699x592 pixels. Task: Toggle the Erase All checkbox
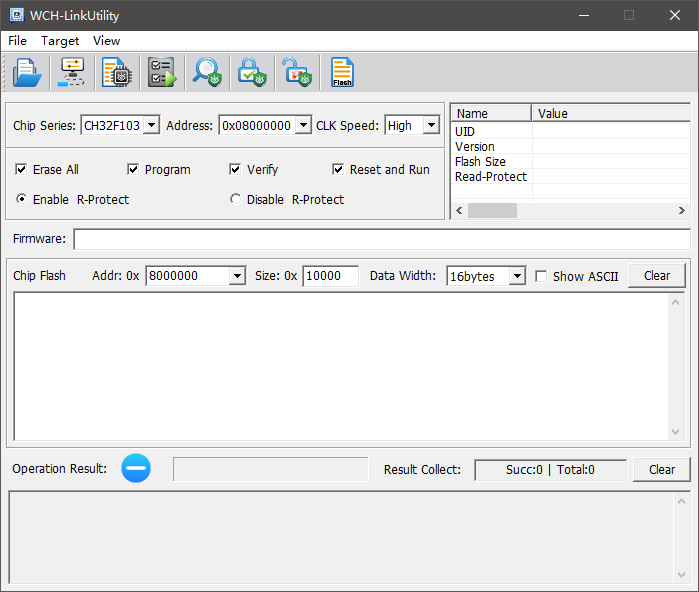pyautogui.click(x=21, y=169)
